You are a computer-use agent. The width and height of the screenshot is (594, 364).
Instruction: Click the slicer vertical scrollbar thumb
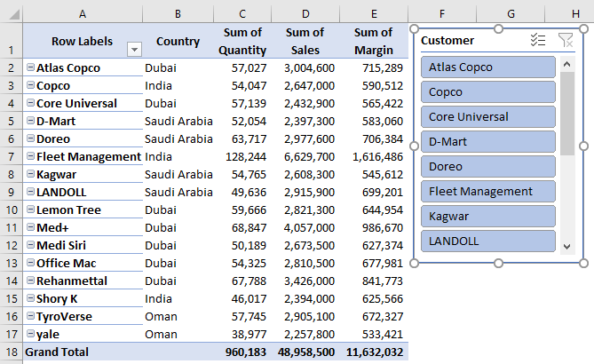[568, 114]
